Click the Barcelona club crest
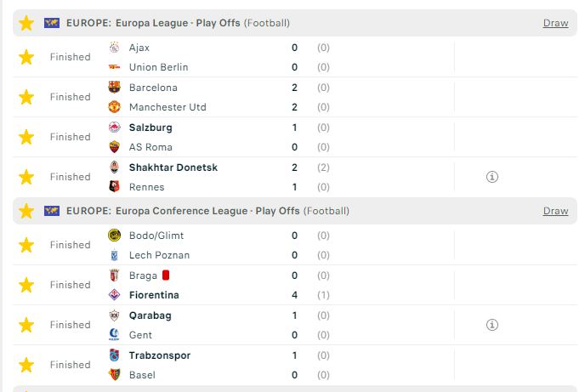This screenshot has width=585, height=392. 114,88
